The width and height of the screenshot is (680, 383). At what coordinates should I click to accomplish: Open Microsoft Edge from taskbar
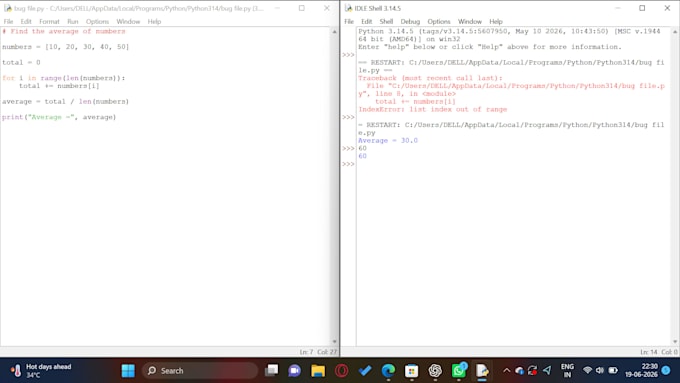(x=388, y=370)
